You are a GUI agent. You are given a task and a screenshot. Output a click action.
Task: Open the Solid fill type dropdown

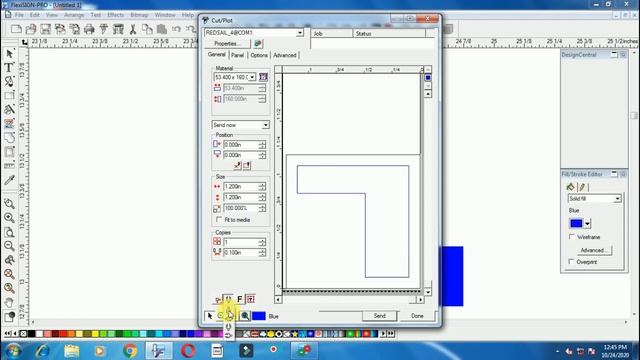[x=617, y=198]
